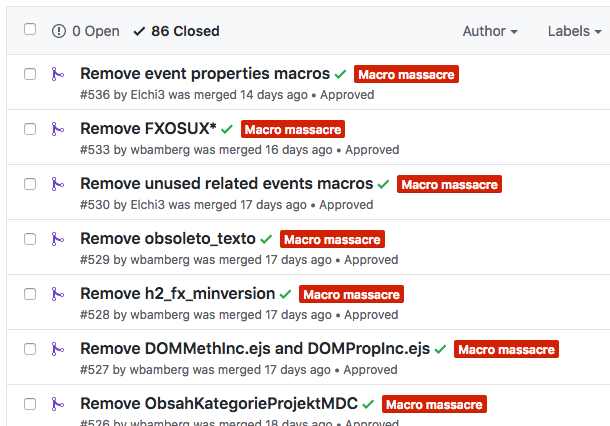This screenshot has height=426, width=610.
Task: Open Remove unused related events macros PR
Action: [226, 184]
